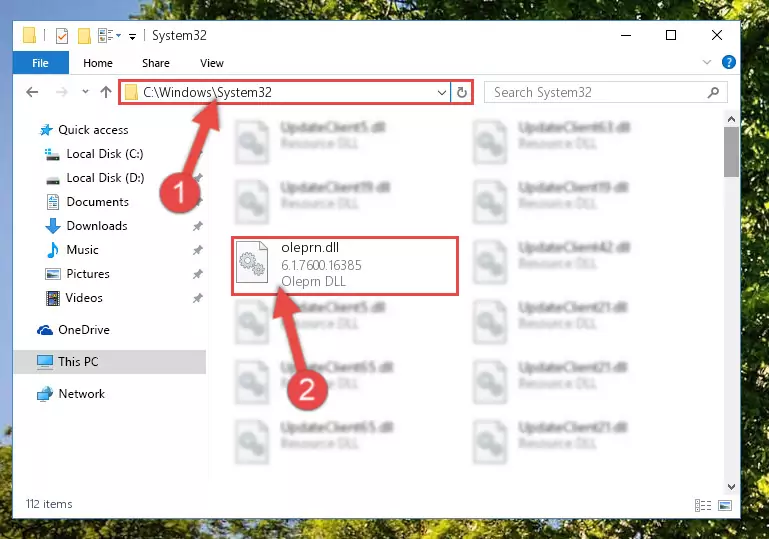769x539 pixels.
Task: Click the window system folder icon
Action: (x=29, y=35)
